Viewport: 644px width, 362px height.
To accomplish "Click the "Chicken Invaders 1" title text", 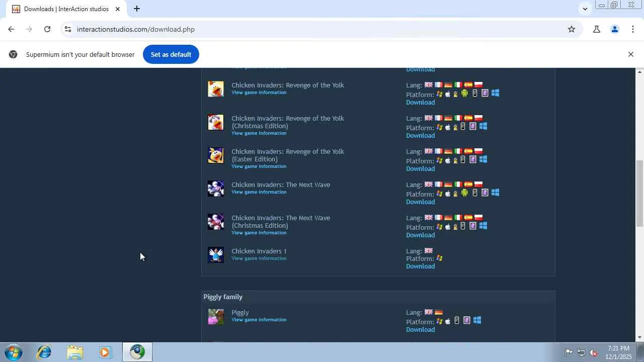I will coord(259,251).
